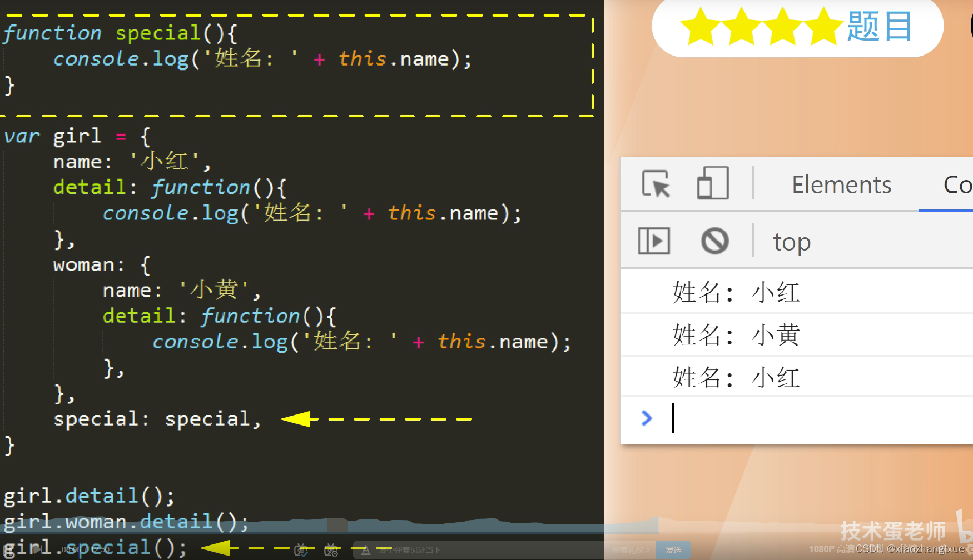The height and width of the screenshot is (560, 973).
Task: Click the first console output '姓名: 小红'
Action: click(736, 292)
